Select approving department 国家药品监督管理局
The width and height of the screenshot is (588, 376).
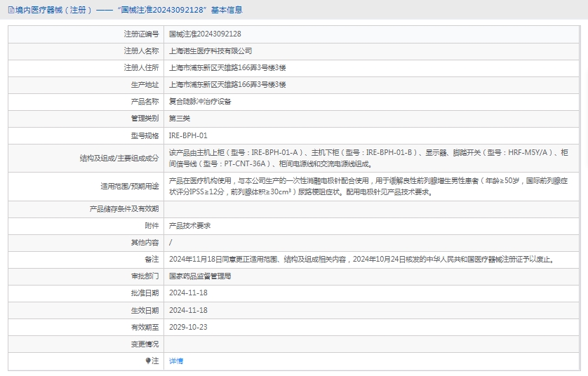tap(199, 276)
